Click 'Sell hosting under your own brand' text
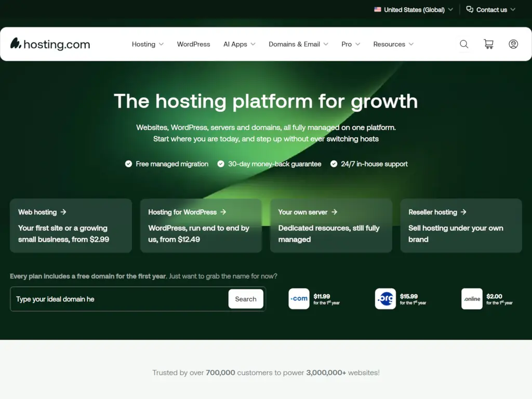Screen dimensions: 532x399 coord(456,233)
